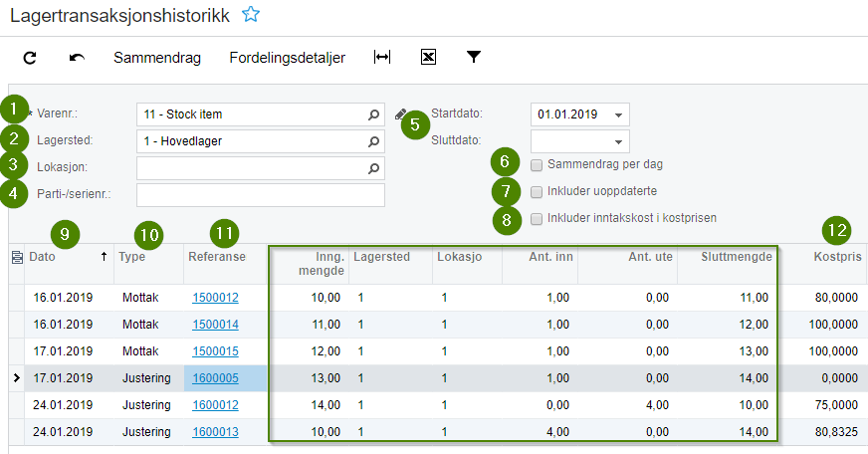Open Sammendrag from the toolbar
868x454 pixels.
(157, 58)
